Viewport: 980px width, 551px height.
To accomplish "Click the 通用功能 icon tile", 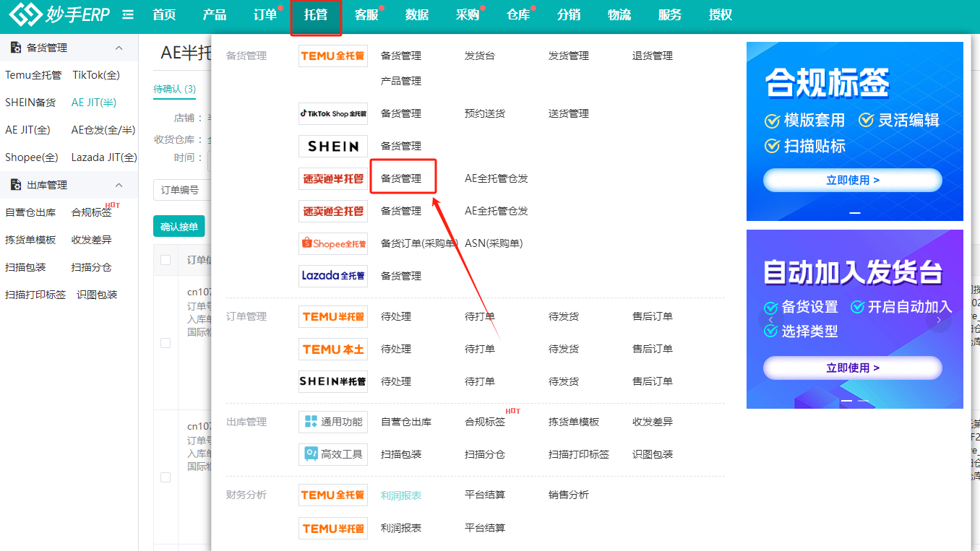I will point(333,422).
